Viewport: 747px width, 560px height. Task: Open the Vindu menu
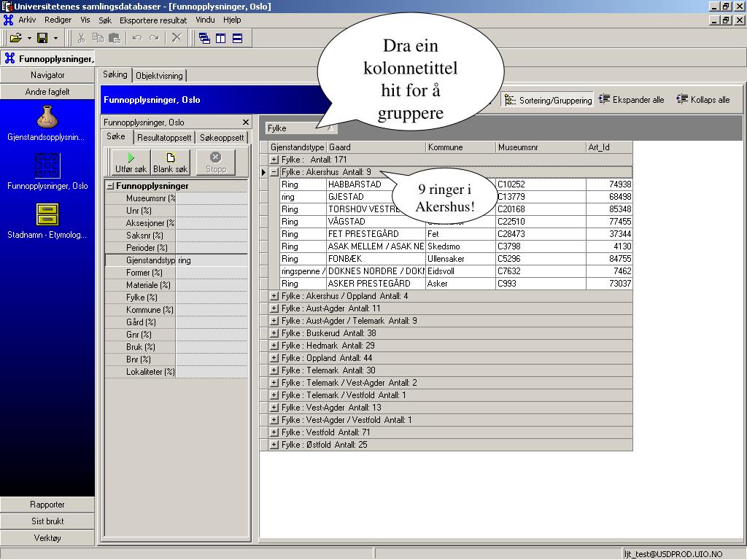(205, 20)
